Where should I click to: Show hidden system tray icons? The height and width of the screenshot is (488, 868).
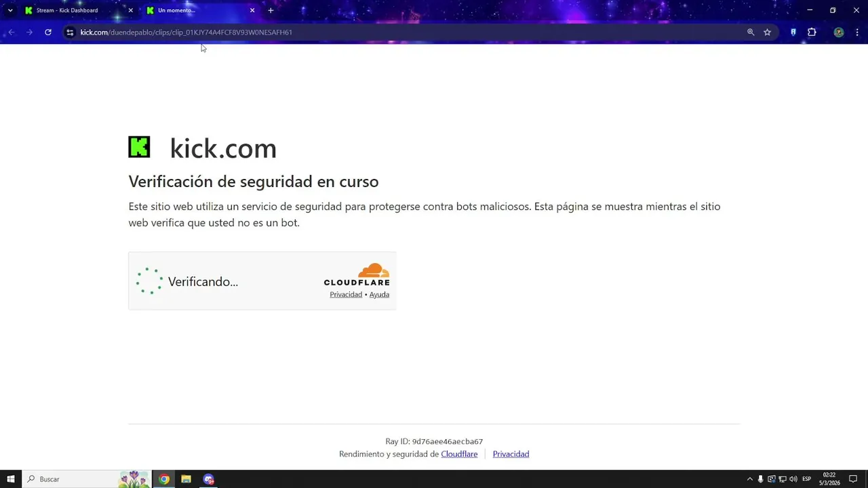tap(749, 479)
